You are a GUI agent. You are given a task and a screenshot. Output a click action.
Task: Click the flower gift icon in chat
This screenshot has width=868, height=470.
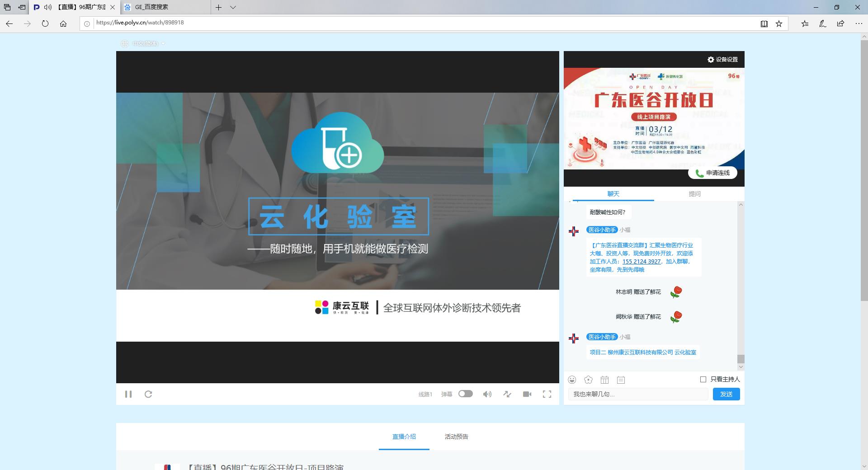(588, 380)
